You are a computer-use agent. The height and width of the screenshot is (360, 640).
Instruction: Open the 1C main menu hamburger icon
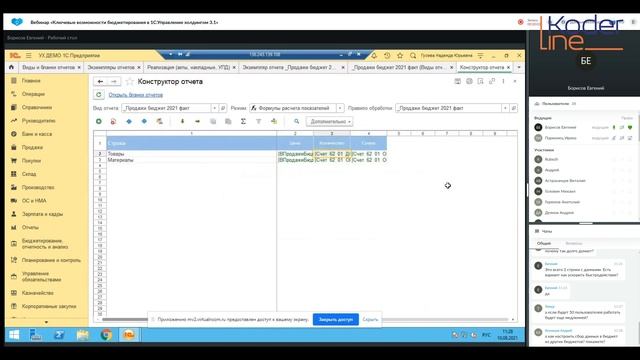click(x=29, y=55)
